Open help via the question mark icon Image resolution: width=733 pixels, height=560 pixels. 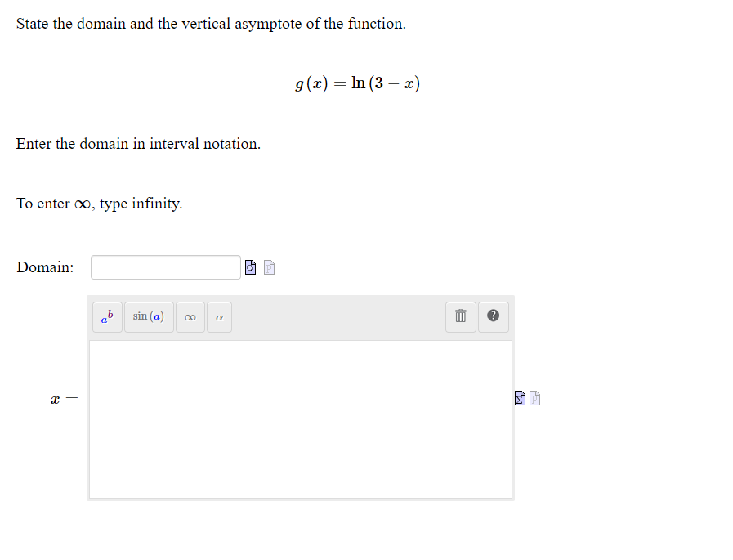tap(493, 317)
